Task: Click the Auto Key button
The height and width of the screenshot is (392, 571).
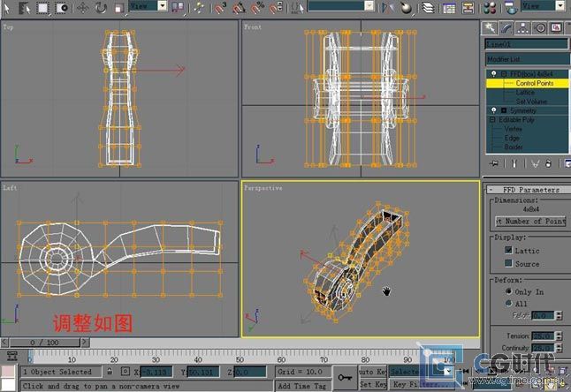Action: (372, 372)
